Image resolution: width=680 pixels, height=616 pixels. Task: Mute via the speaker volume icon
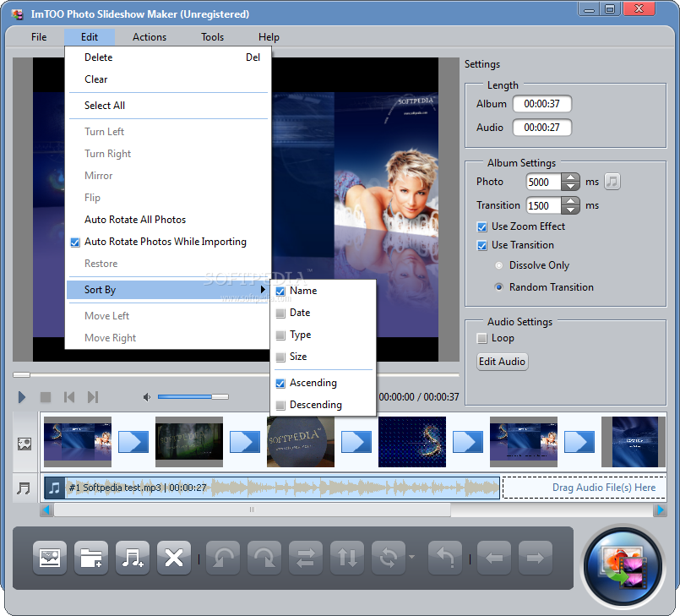pos(147,397)
